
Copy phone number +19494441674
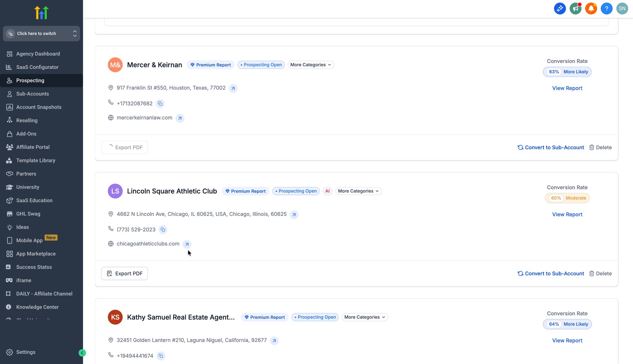pos(161,356)
